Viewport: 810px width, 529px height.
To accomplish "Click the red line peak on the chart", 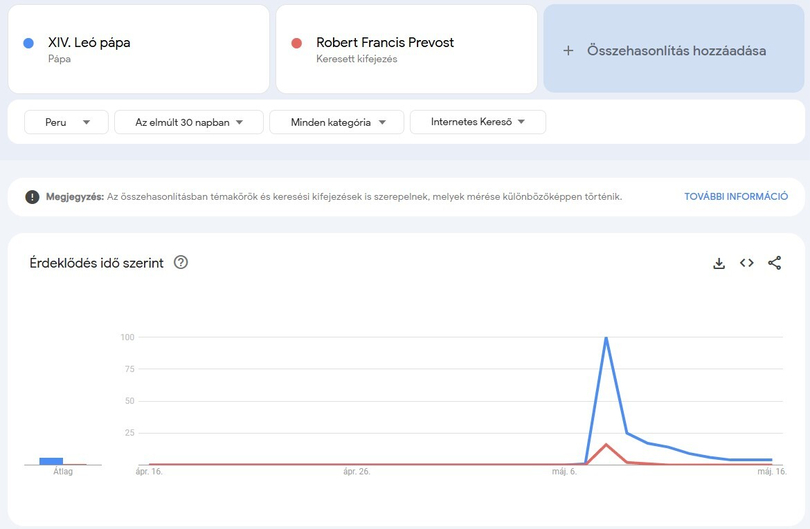I will (x=606, y=444).
